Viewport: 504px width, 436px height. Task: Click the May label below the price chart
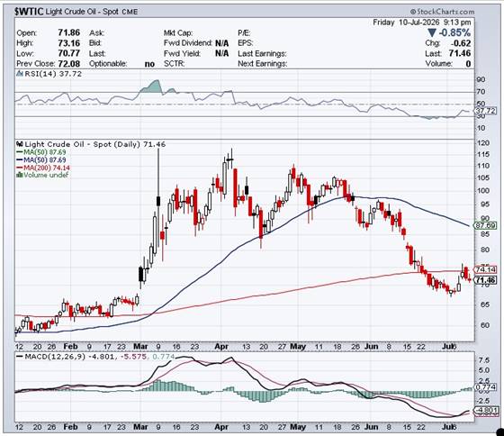298,347
